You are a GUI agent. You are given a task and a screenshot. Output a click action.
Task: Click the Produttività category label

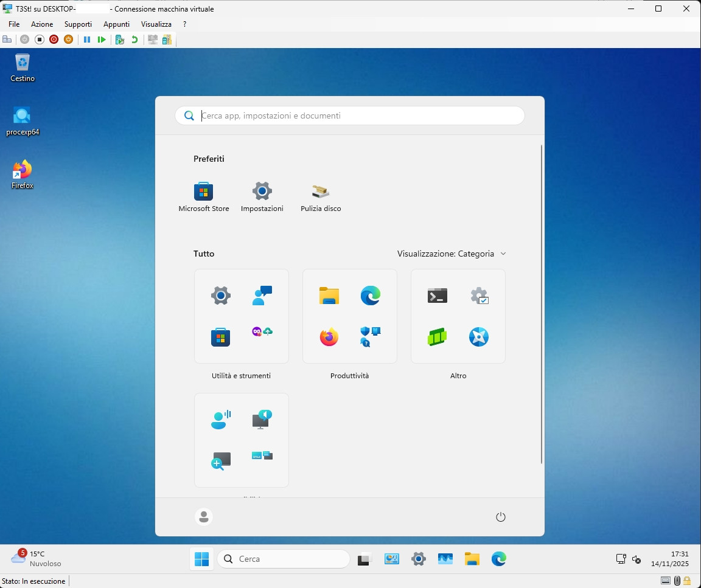point(350,376)
